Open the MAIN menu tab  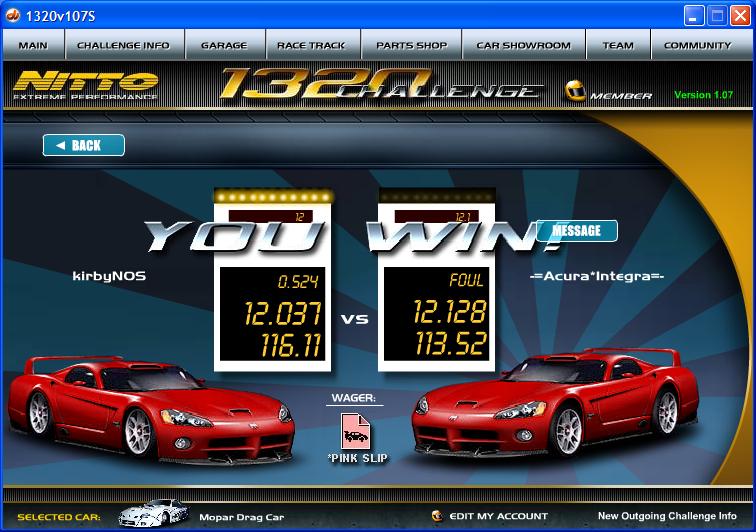[33, 45]
